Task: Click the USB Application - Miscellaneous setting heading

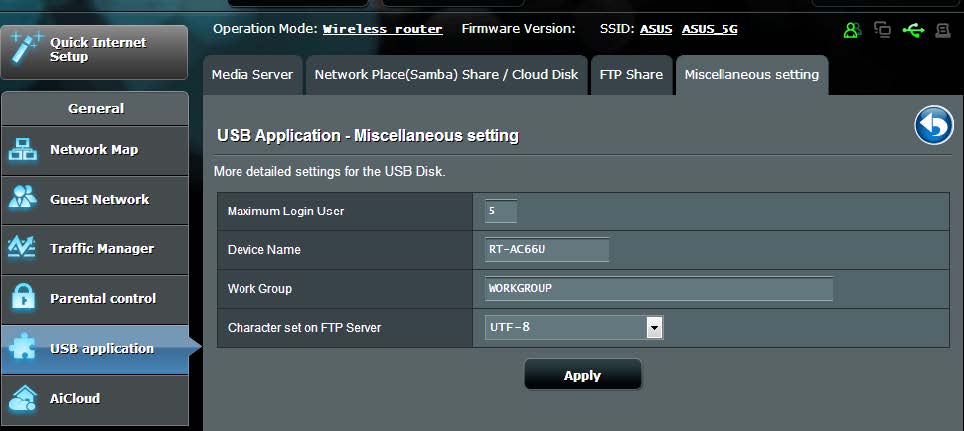Action: [x=368, y=135]
